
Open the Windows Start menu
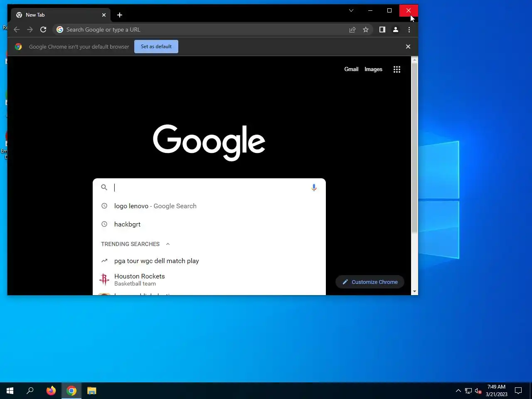click(x=10, y=391)
